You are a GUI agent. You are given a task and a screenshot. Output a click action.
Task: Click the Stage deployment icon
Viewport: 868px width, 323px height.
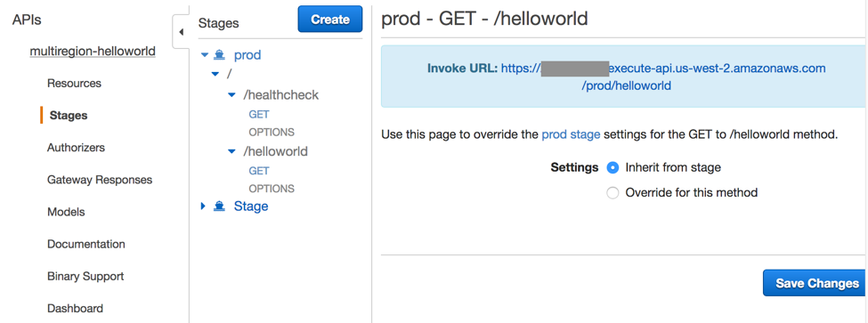(220, 206)
